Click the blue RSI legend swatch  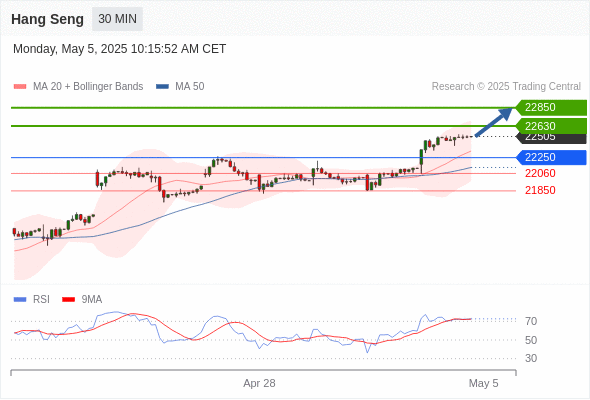point(20,300)
